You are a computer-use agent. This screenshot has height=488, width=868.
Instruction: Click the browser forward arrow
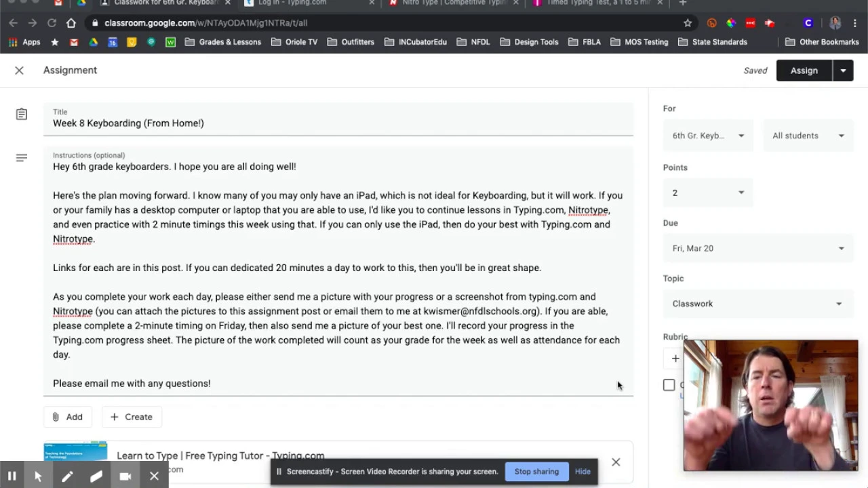33,23
